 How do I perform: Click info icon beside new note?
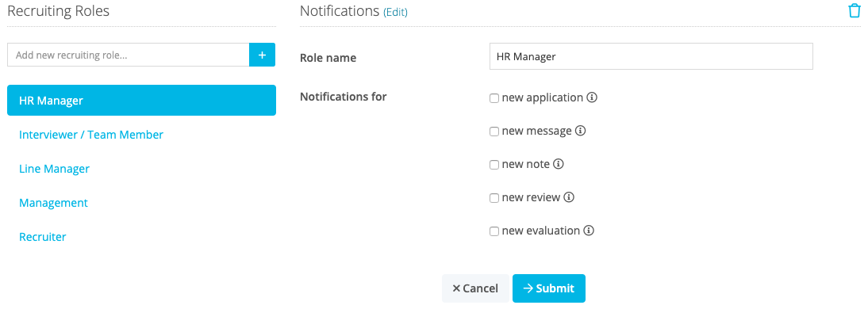559,164
